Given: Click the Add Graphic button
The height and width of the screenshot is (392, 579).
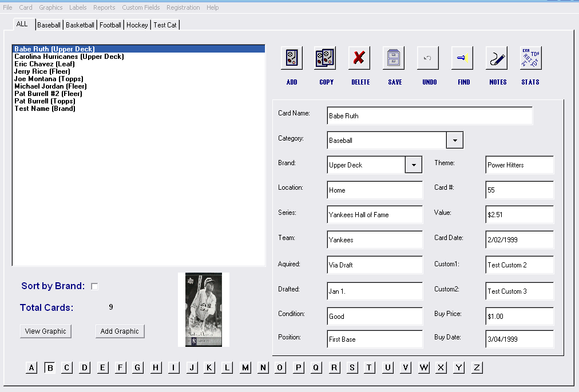Looking at the screenshot, I should 120,331.
